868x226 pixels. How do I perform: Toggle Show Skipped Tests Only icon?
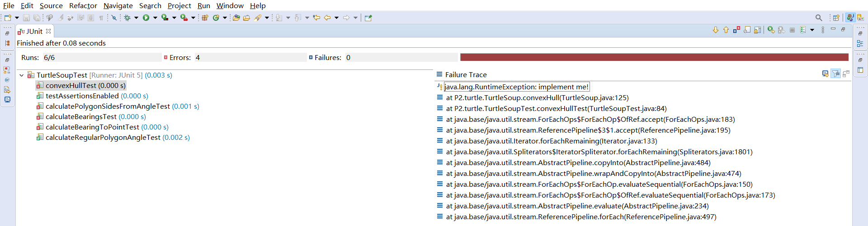(747, 30)
